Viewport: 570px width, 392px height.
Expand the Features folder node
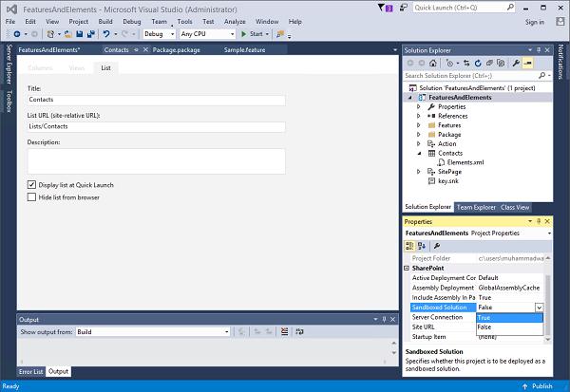point(418,125)
